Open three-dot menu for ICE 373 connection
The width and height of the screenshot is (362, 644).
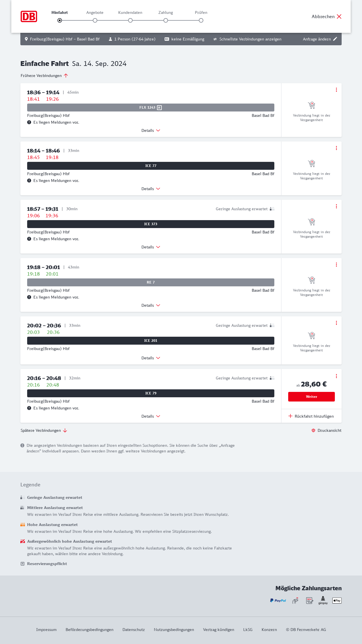tap(336, 206)
